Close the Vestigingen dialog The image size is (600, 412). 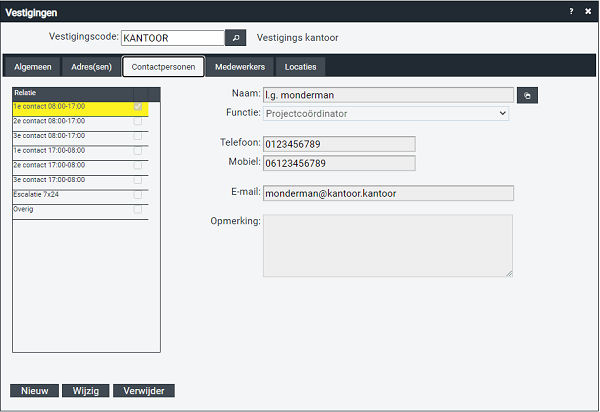pyautogui.click(x=588, y=11)
